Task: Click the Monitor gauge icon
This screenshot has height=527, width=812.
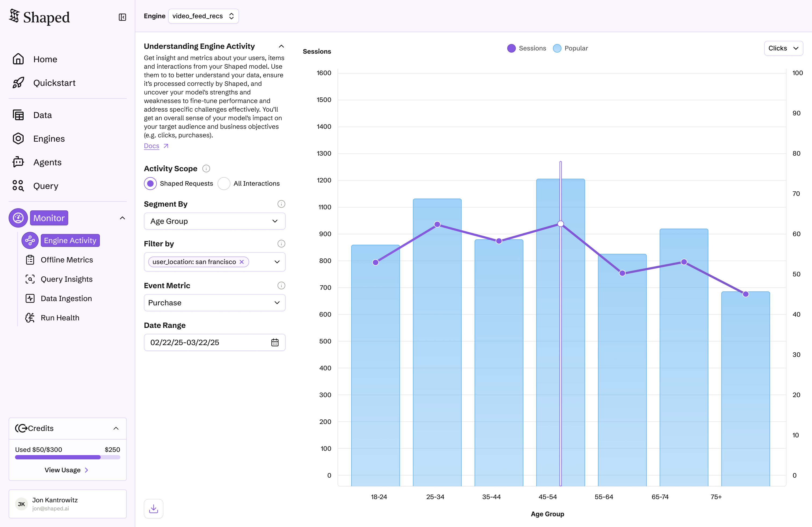Action: tap(19, 218)
